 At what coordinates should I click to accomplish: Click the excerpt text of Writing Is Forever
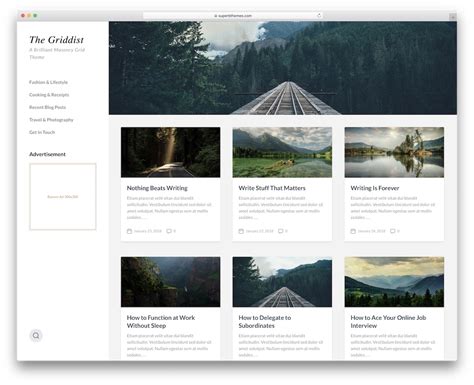point(393,208)
